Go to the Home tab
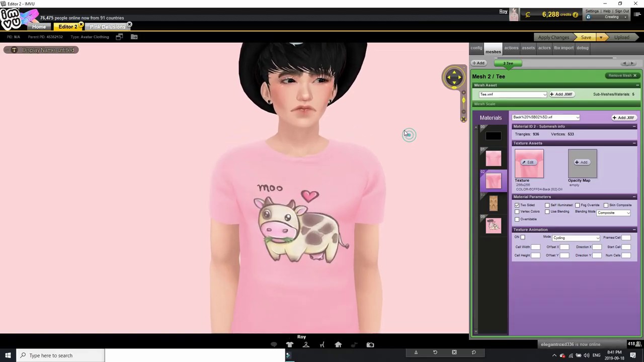Screen dimensions: 644x362 click(39, 27)
